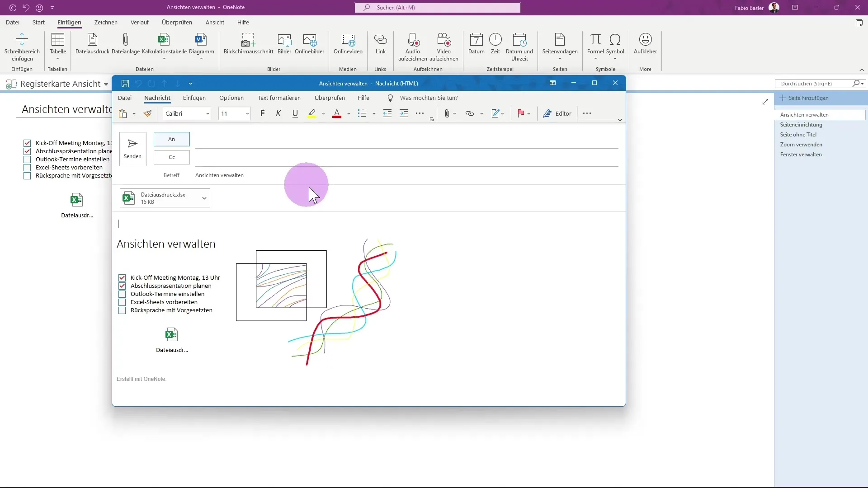Open the Zeichnen tab in OneNote
The image size is (868, 488).
click(x=106, y=22)
